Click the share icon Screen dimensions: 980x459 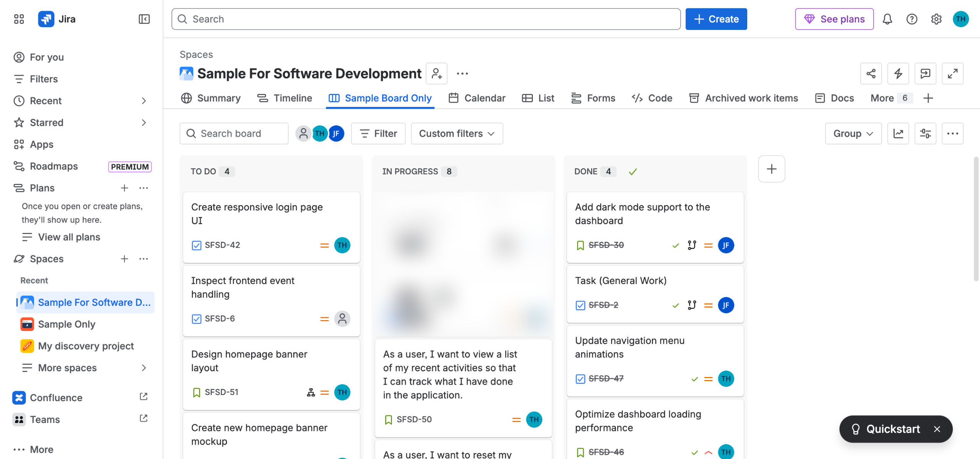[871, 74]
